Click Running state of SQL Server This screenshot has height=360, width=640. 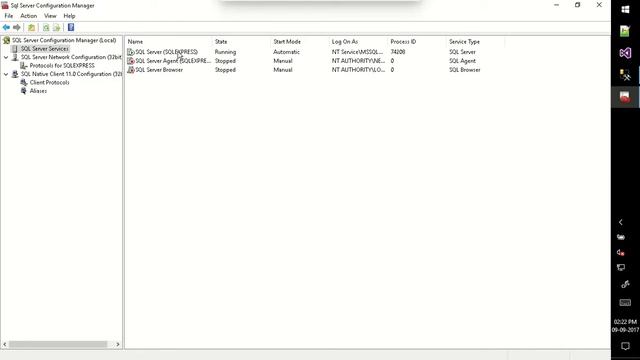pyautogui.click(x=225, y=52)
